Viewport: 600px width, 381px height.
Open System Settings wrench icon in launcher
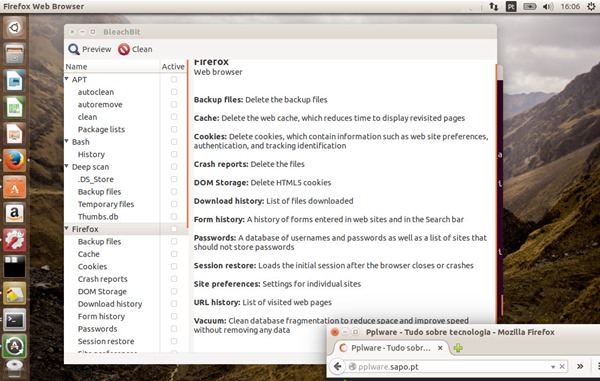(x=15, y=240)
